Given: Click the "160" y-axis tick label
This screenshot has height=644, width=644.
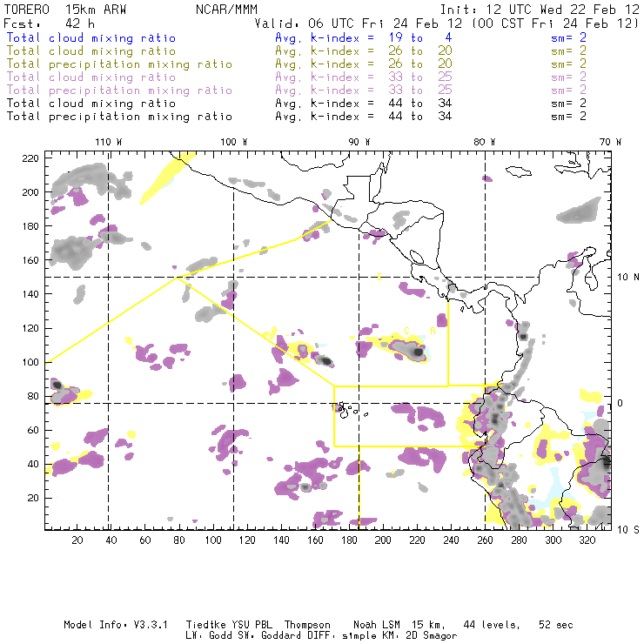Looking at the screenshot, I should click(x=30, y=260).
